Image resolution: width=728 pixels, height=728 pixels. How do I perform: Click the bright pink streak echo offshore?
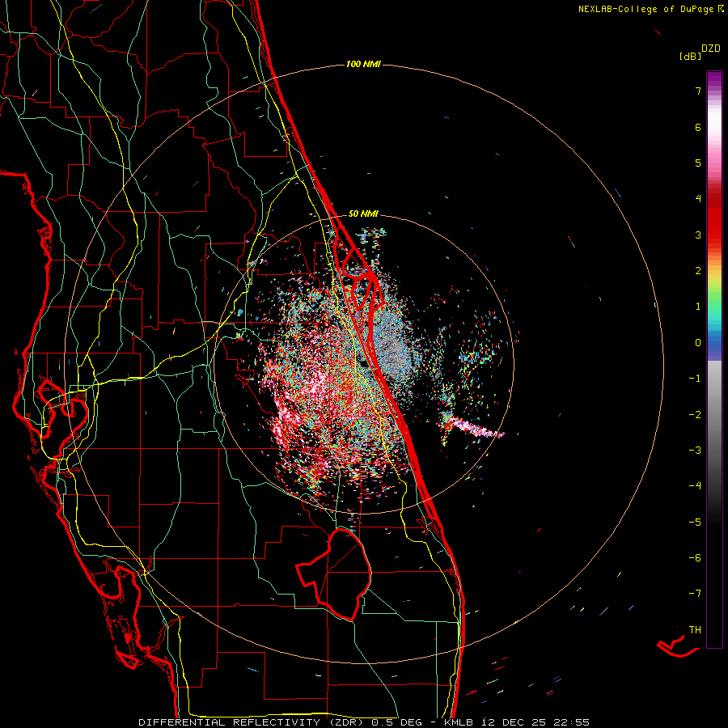[x=476, y=428]
